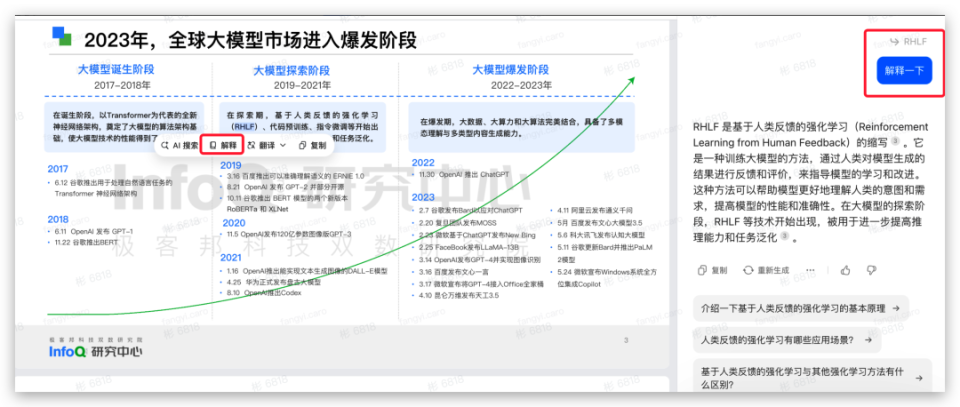Click the line 2.20 复旦团队发布MOSS
Image resolution: width=960 pixels, height=407 pixels.
(459, 223)
